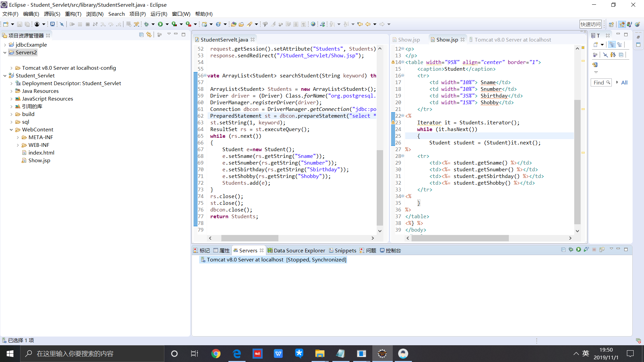Click the Open Perspective icon
The width and height of the screenshot is (644, 362).
click(x=611, y=24)
